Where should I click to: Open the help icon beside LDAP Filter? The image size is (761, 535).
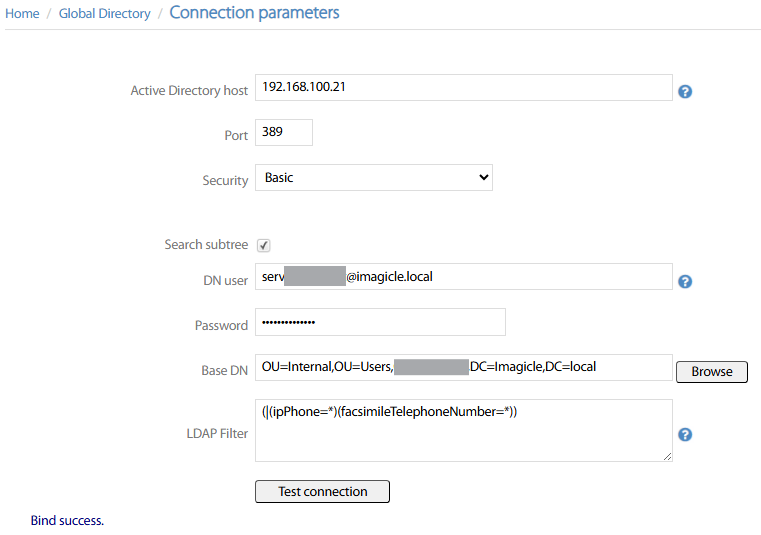(685, 434)
